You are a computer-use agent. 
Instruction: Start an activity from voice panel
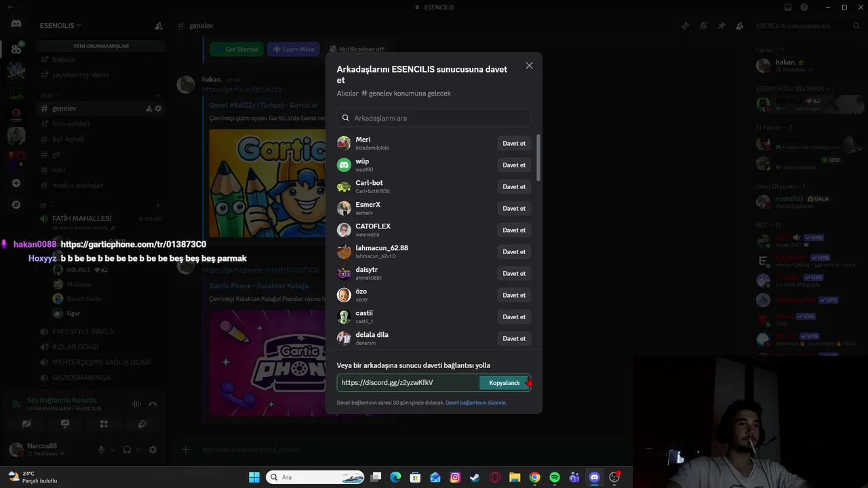tap(104, 424)
